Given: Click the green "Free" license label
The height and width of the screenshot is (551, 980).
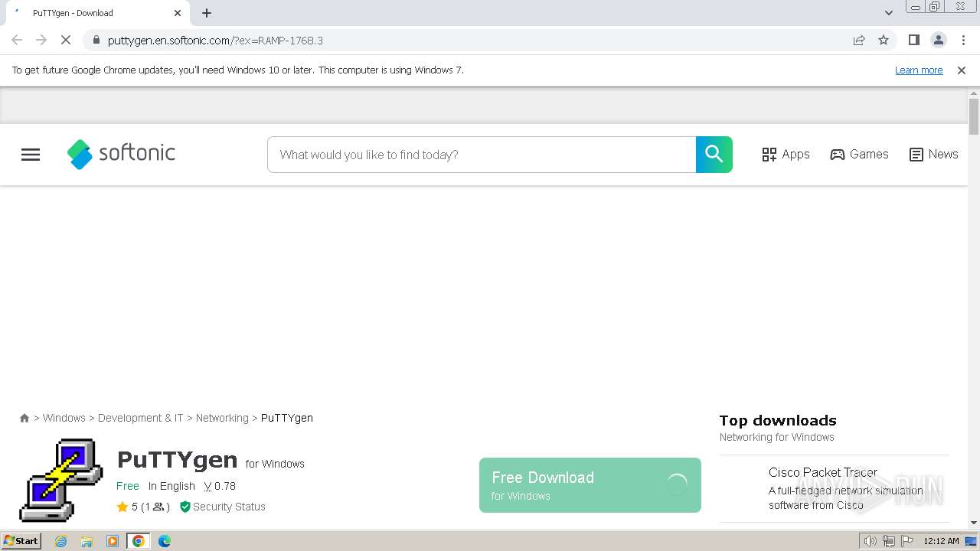Looking at the screenshot, I should 128,486.
